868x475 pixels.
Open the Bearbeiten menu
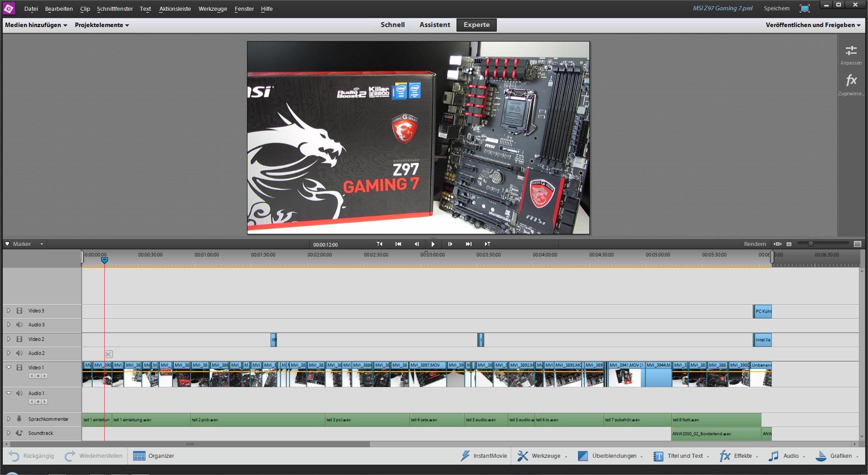59,9
